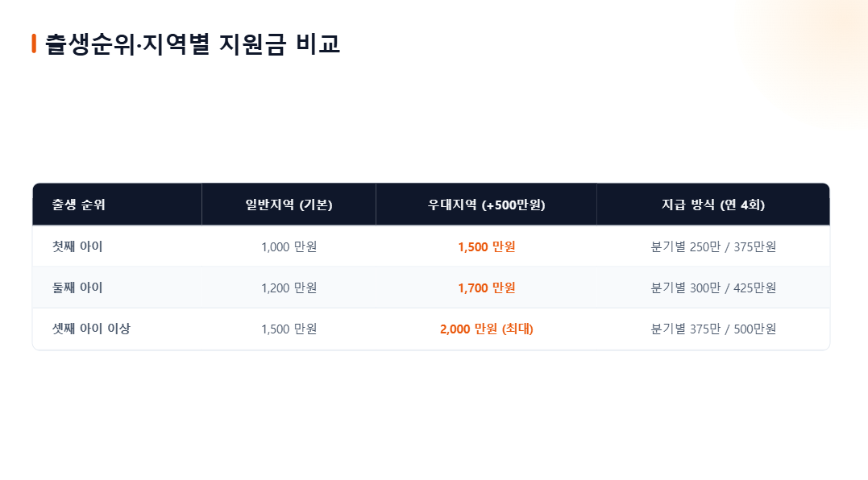Image resolution: width=868 pixels, height=480 pixels.
Task: Click the orange 1,700 만원 value
Action: click(x=487, y=288)
